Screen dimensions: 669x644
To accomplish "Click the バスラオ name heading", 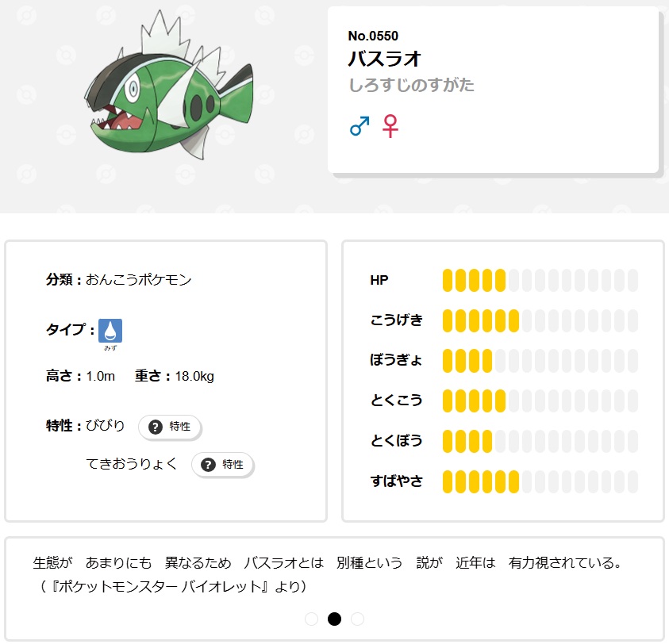I will tap(384, 59).
